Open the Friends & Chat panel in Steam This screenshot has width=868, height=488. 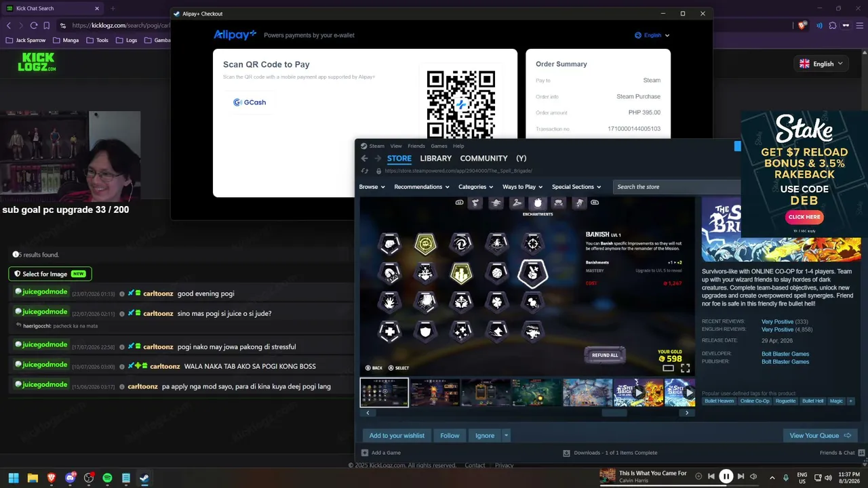842,453
